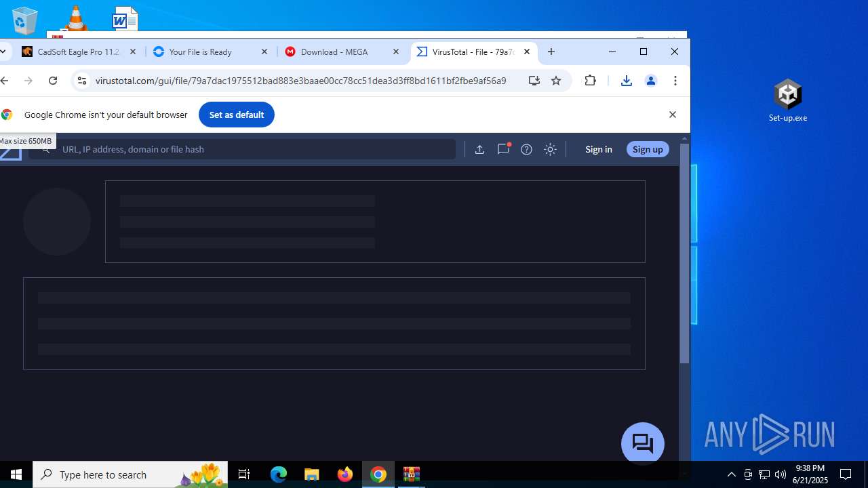
Task: View site information icon in address bar
Action: point(81,81)
